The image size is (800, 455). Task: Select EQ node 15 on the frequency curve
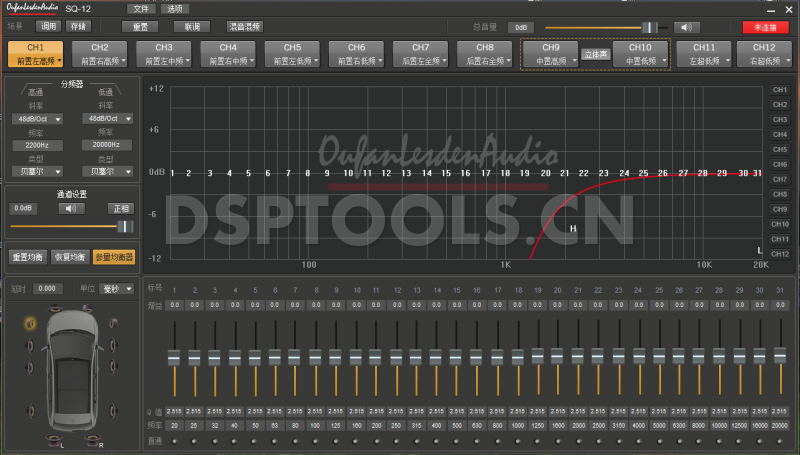446,173
